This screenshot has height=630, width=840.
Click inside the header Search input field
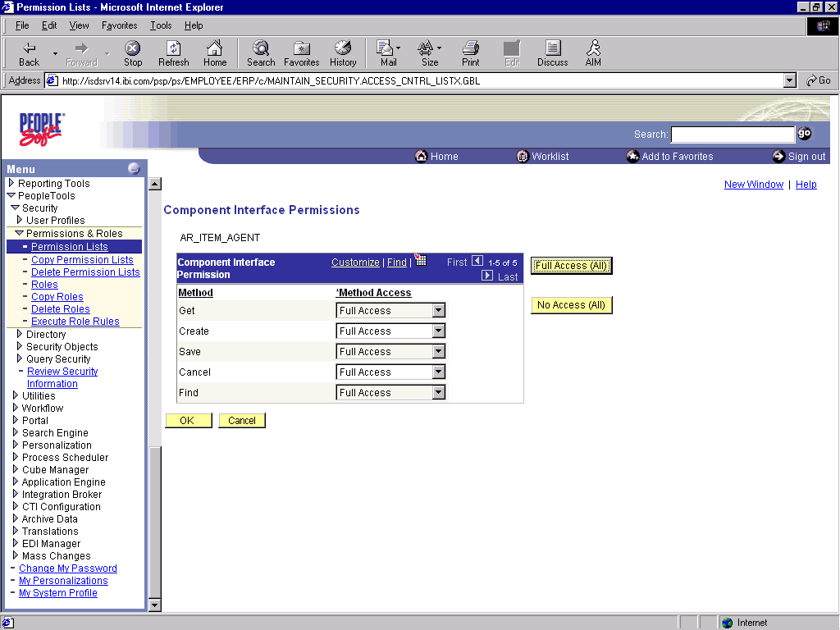[733, 134]
